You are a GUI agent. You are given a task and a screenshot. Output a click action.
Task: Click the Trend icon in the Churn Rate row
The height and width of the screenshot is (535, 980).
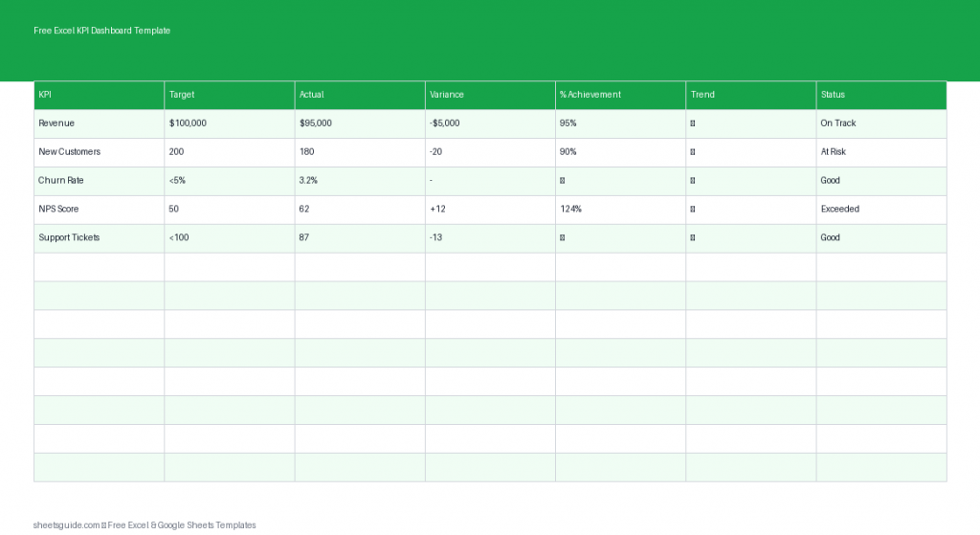pyautogui.click(x=693, y=181)
